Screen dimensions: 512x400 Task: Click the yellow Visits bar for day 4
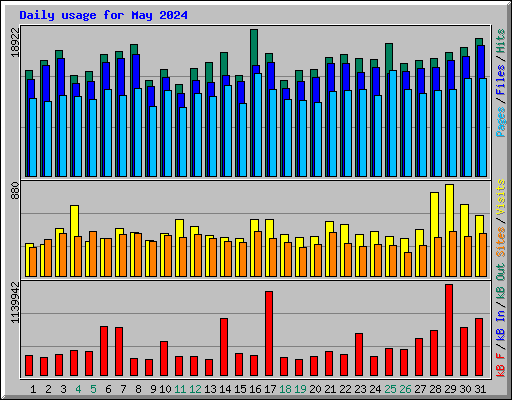point(74,221)
